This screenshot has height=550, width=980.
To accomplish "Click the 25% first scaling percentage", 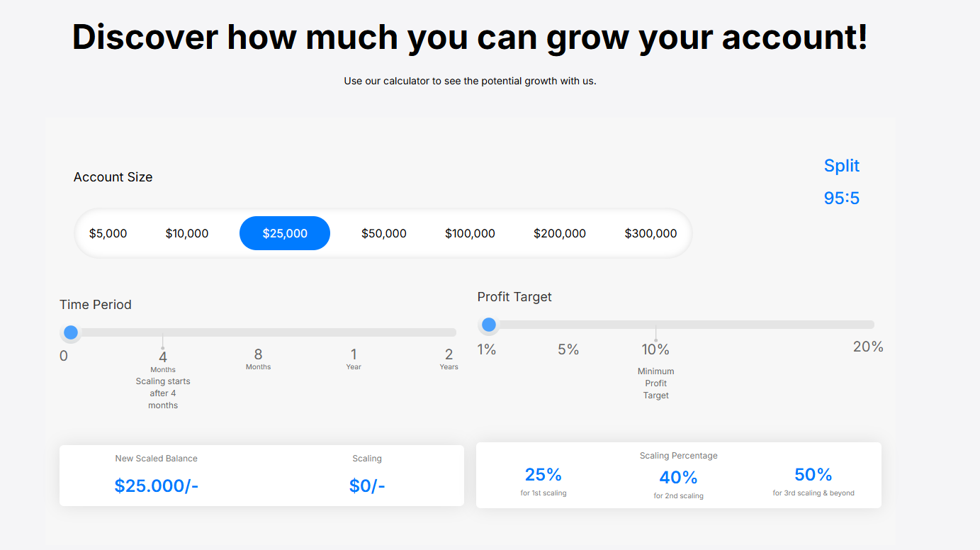I will pos(543,474).
